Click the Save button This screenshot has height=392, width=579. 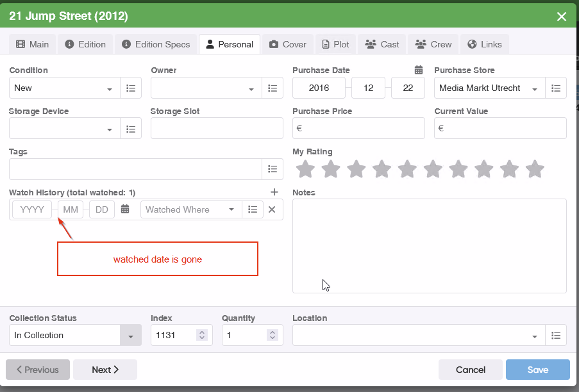pyautogui.click(x=537, y=370)
